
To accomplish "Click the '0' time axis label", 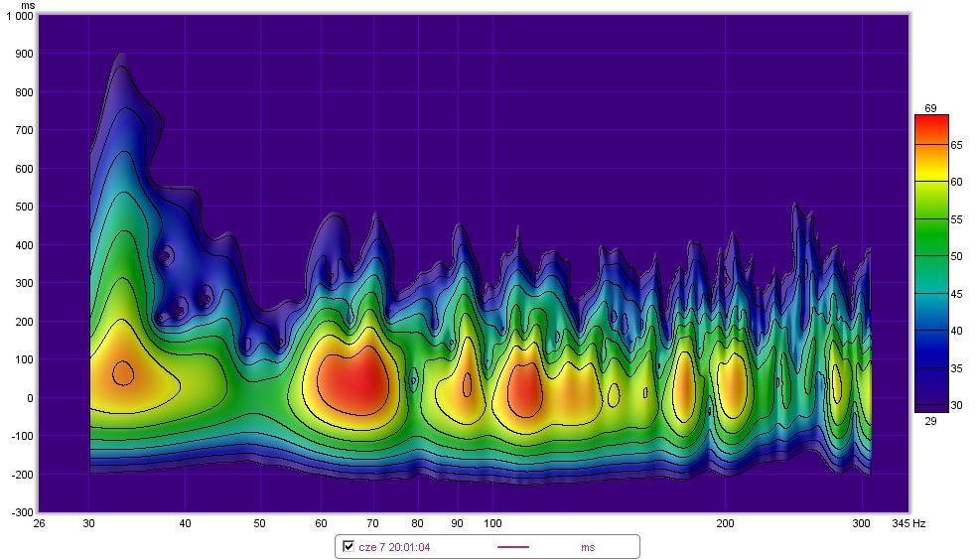I will click(30, 398).
